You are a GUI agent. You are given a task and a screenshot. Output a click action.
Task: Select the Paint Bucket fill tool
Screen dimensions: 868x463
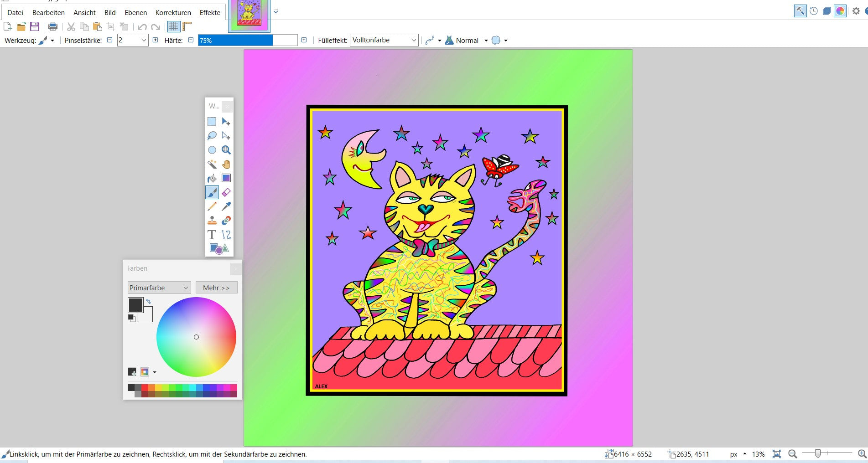(212, 178)
